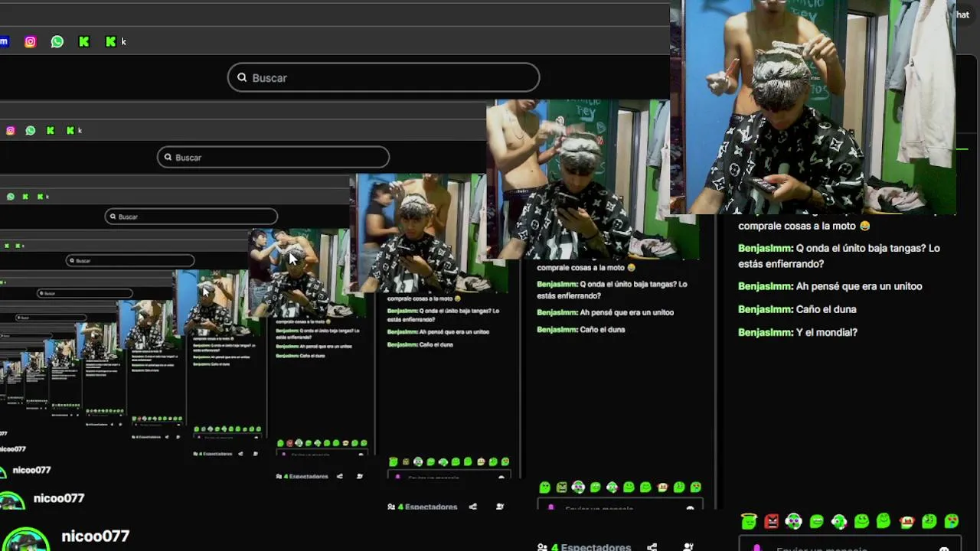Image resolution: width=980 pixels, height=551 pixels.
Task: Open the medium nicoo077 channel name
Action: click(x=59, y=498)
